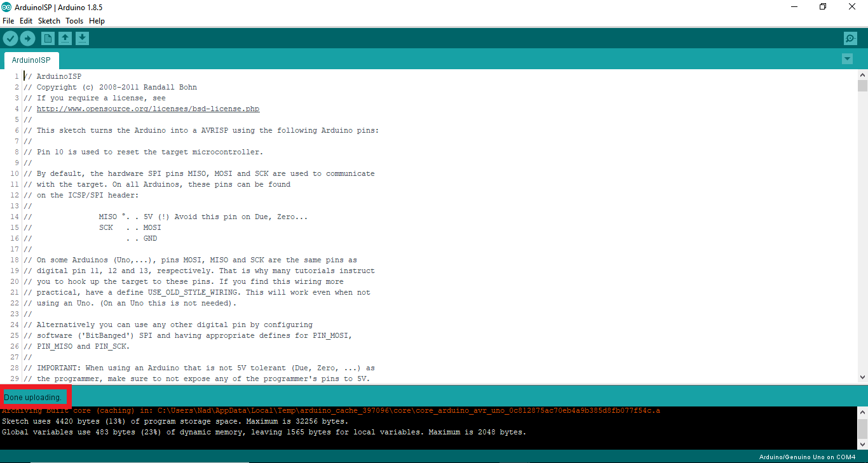Click the 'with the target. On all Arduinos' line
The height and width of the screenshot is (463, 868).
157,184
